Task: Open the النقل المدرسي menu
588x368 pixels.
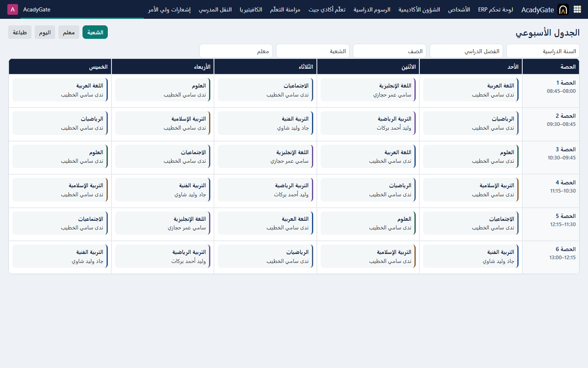Action: click(215, 9)
